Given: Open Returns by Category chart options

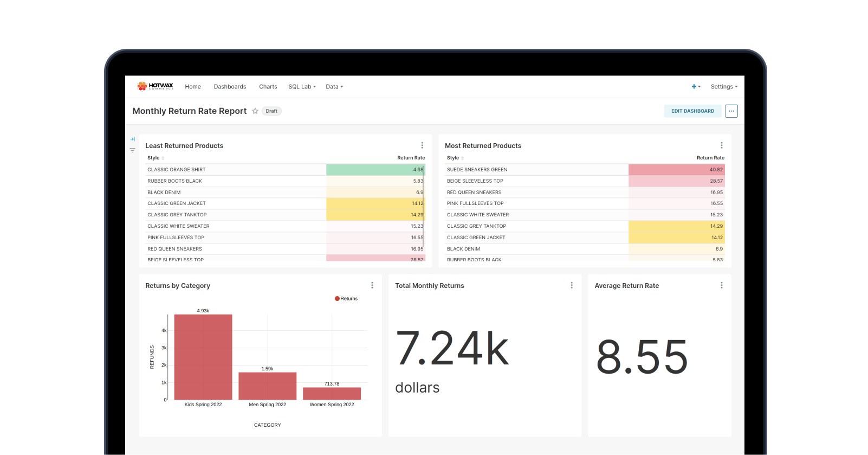Looking at the screenshot, I should tap(372, 285).
